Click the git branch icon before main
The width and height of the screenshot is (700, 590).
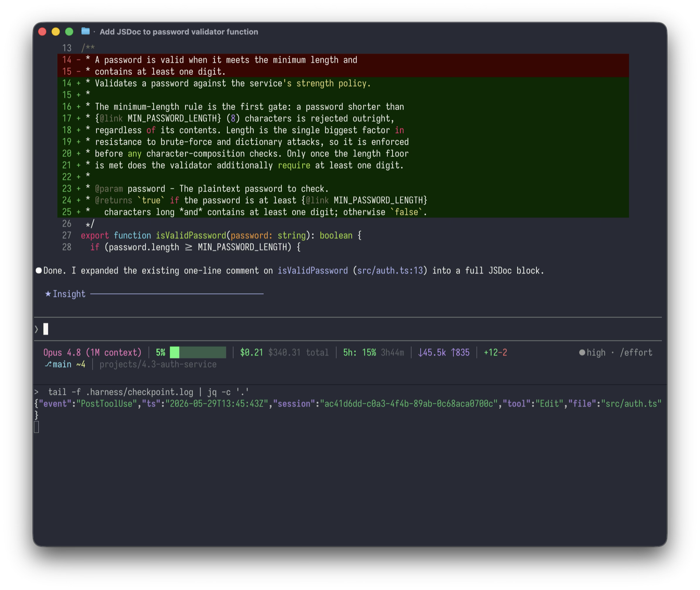tap(48, 364)
